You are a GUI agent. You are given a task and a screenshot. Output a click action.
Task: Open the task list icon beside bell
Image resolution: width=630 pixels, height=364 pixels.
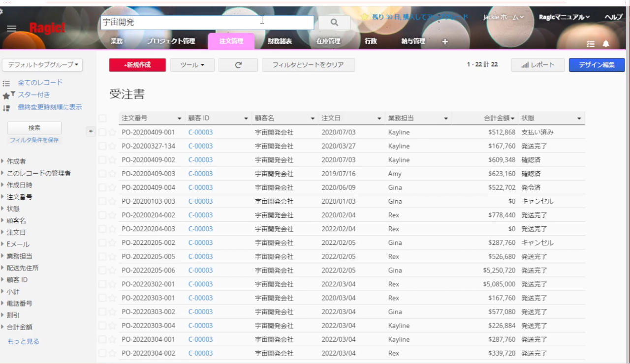pos(591,44)
